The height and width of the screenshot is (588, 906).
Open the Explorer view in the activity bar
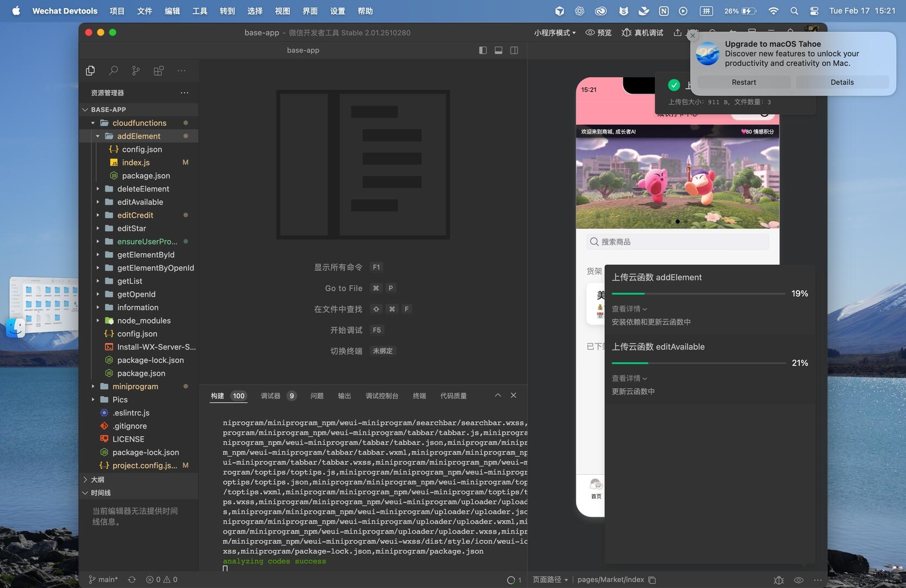click(90, 71)
